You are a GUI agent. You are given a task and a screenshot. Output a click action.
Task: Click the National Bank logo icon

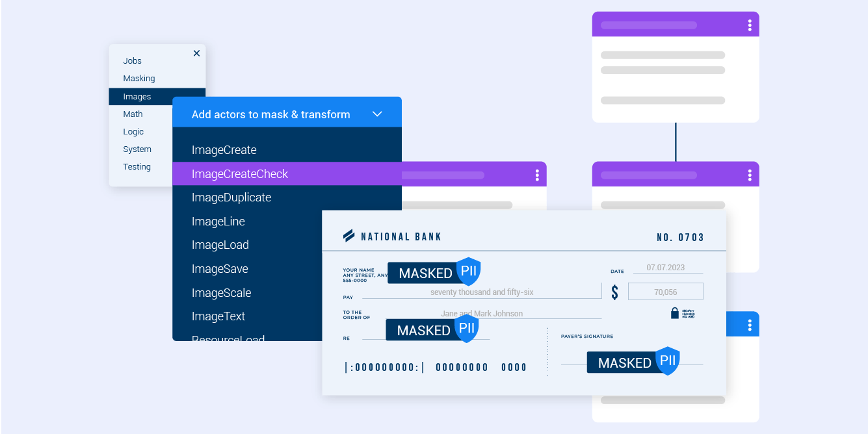pos(350,236)
